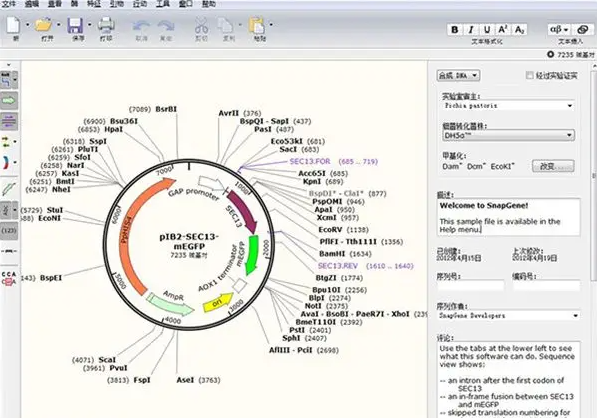The image size is (597, 418).
Task: Open the DH5α transformation strain dropdown
Action: click(x=509, y=135)
